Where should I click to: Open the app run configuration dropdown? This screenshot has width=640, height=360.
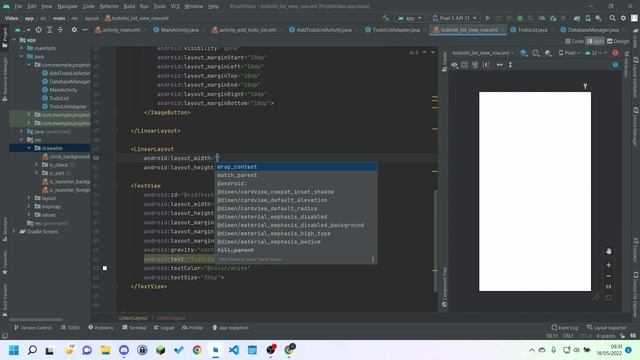(410, 18)
